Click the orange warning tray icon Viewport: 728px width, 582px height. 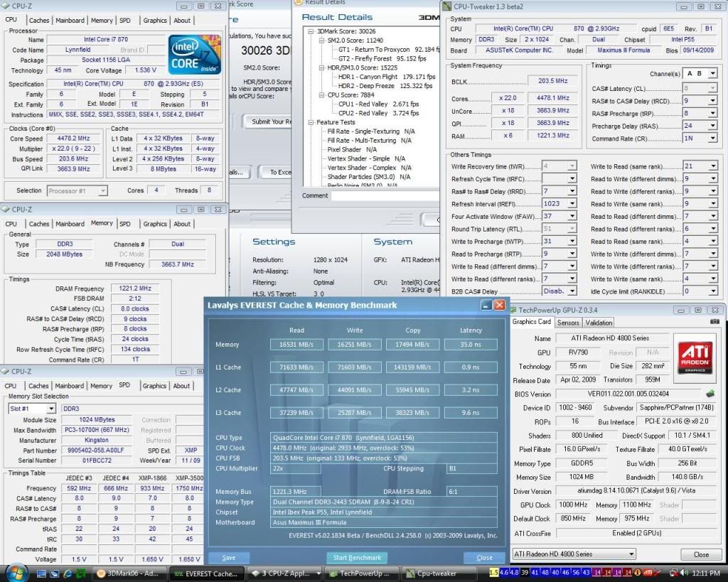click(x=638, y=573)
